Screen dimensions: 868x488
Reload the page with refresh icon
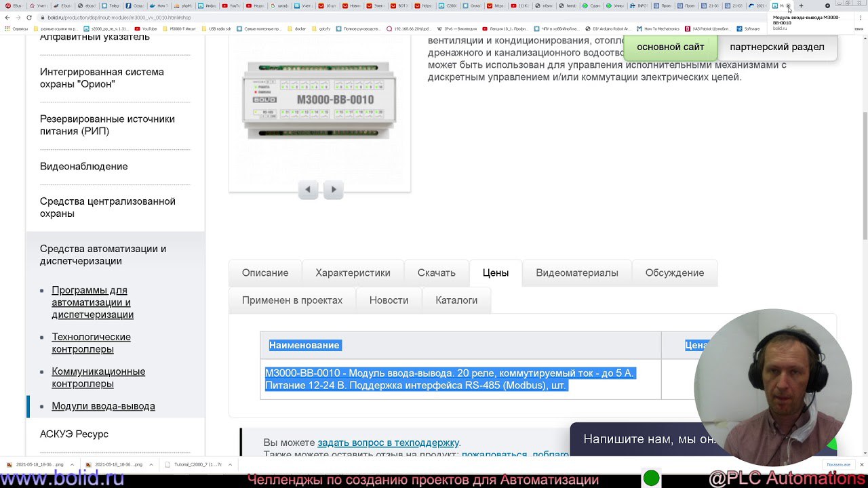point(28,18)
